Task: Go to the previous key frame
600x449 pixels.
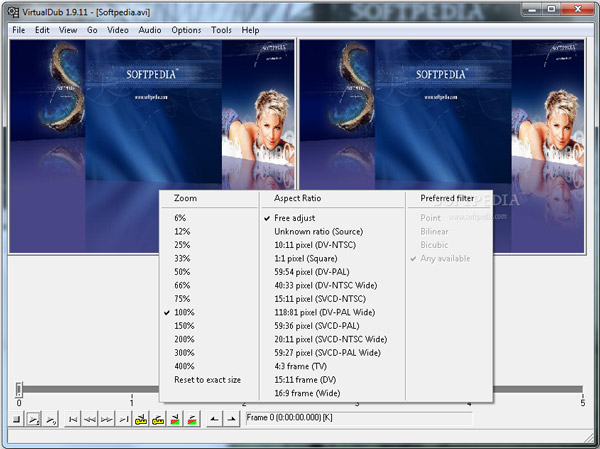Action: click(x=140, y=420)
